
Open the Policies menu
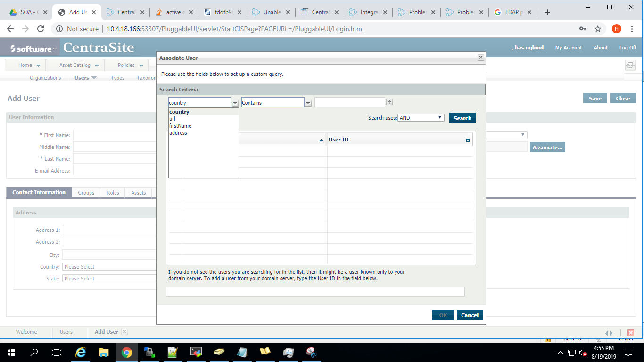tap(131, 65)
